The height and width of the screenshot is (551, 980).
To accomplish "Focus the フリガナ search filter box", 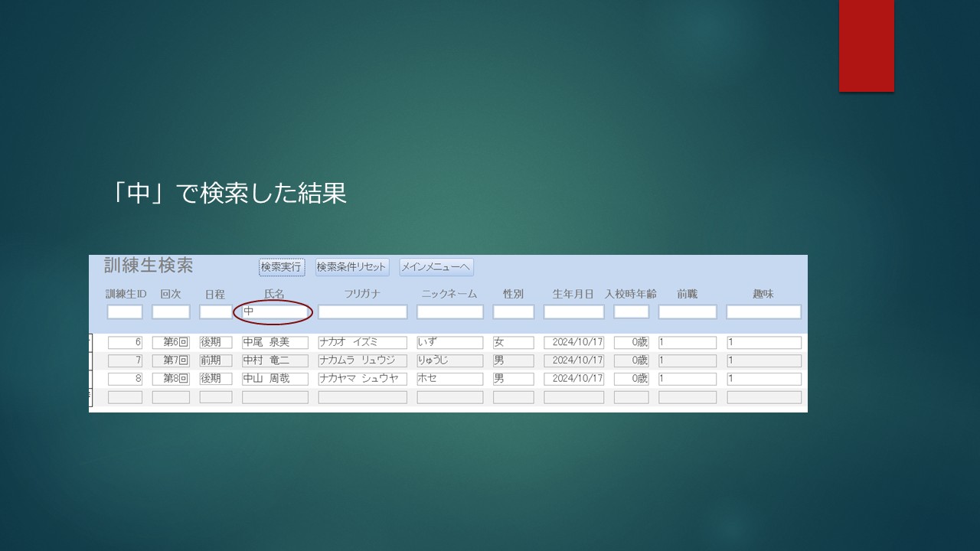I will point(363,312).
